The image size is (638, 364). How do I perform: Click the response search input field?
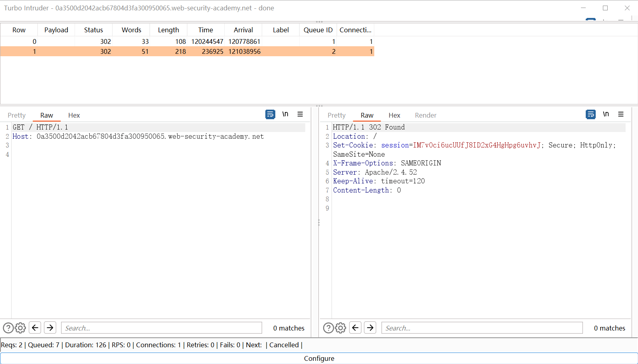click(x=482, y=328)
